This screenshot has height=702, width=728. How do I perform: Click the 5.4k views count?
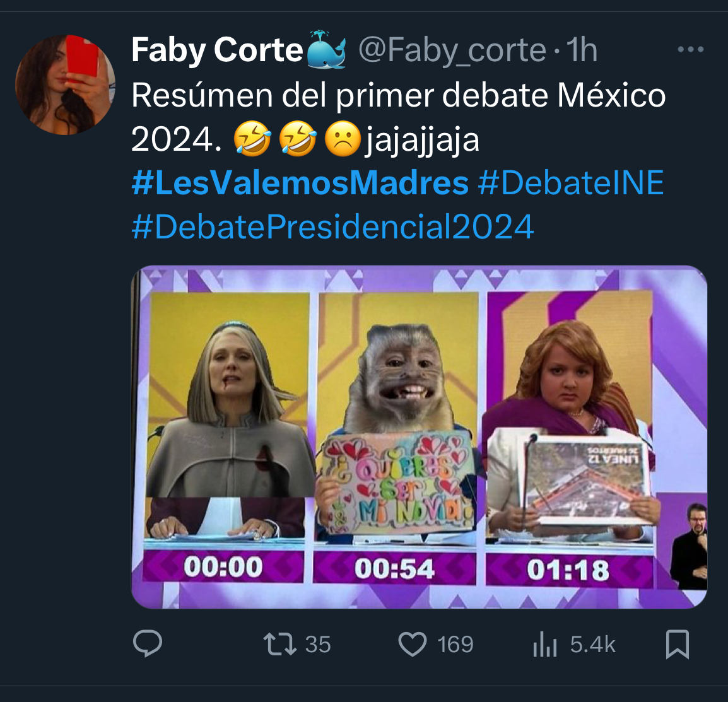point(592,644)
